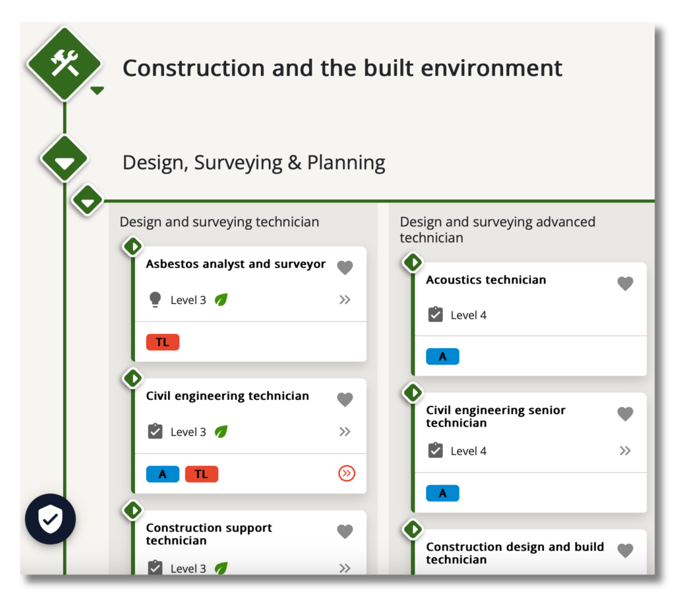The image size is (675, 616).
Task: Toggle the heart on Acoustics technician
Action: [625, 283]
